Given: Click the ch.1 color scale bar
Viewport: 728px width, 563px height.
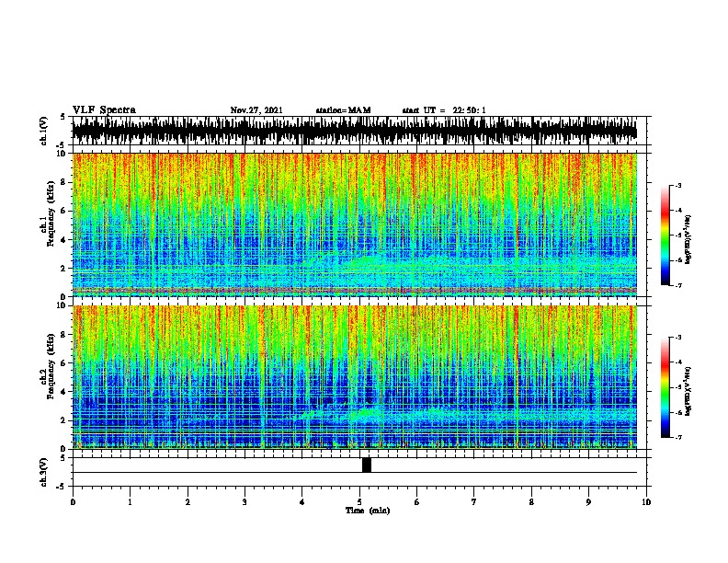Looking at the screenshot, I should [665, 236].
